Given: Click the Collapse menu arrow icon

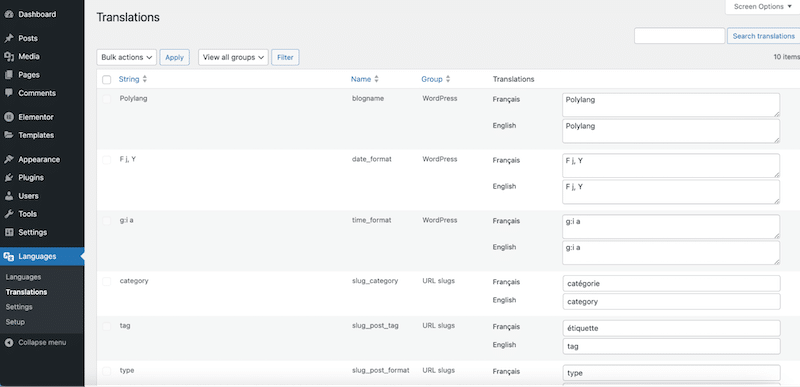Looking at the screenshot, I should pos(9,343).
